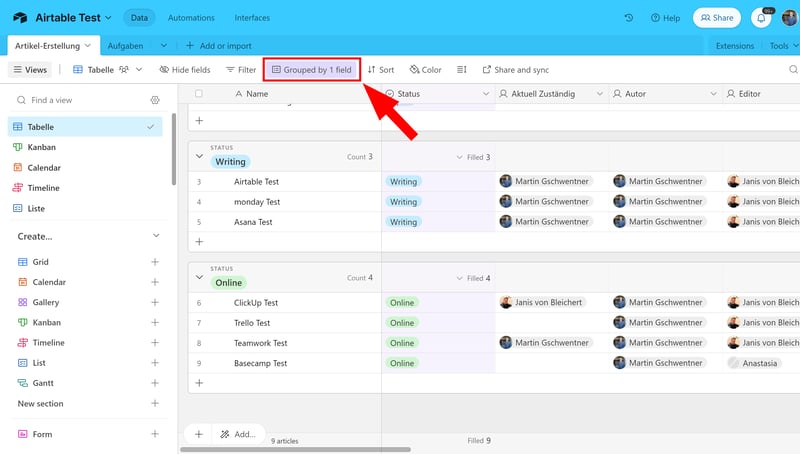Viewport: 800px width, 454px height.
Task: Open Filled 4 summary dropdown
Action: pyautogui.click(x=473, y=278)
